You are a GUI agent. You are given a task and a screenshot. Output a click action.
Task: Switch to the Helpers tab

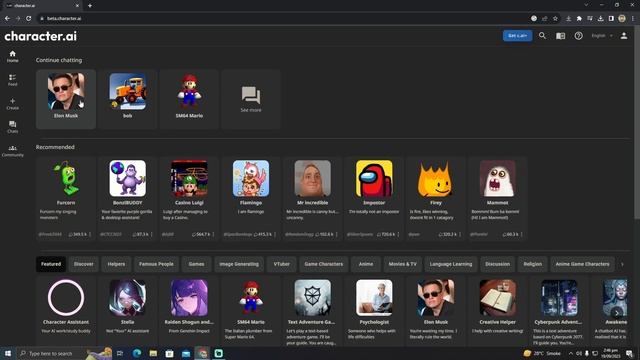click(116, 264)
